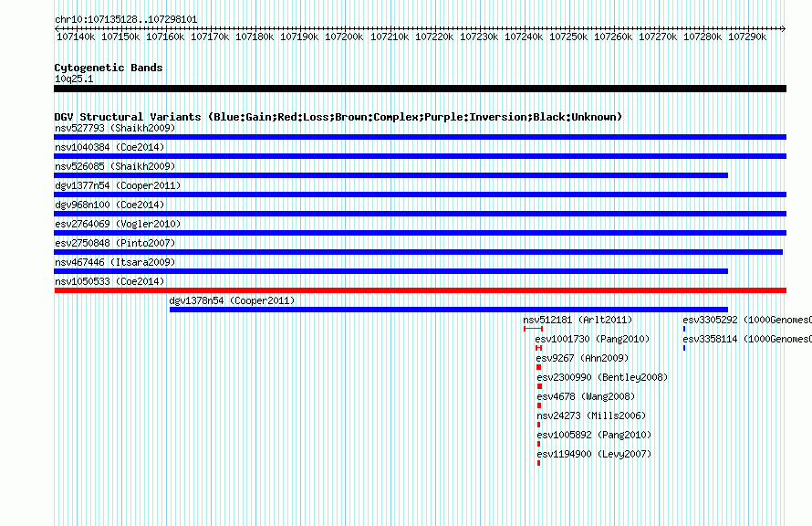812x526 pixels.
Task: Click esv3305292 (1000Genomes) label
Action: pos(747,320)
